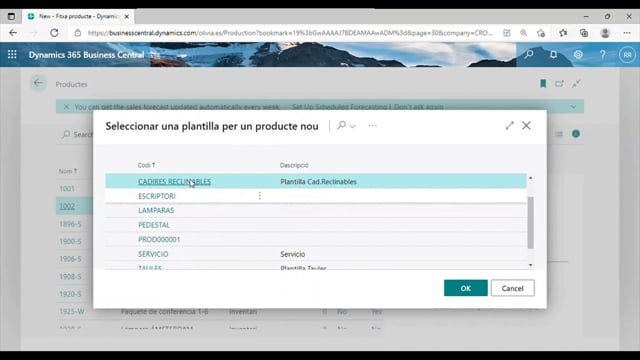Open Productes page in new window icon
The width and height of the screenshot is (640, 360).
pos(559,84)
